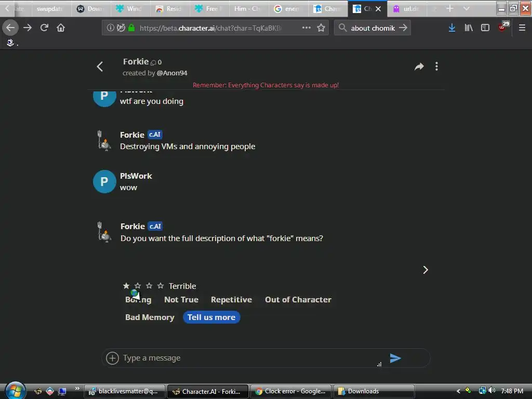Click the PlsWork avatar beside wow

tap(104, 181)
